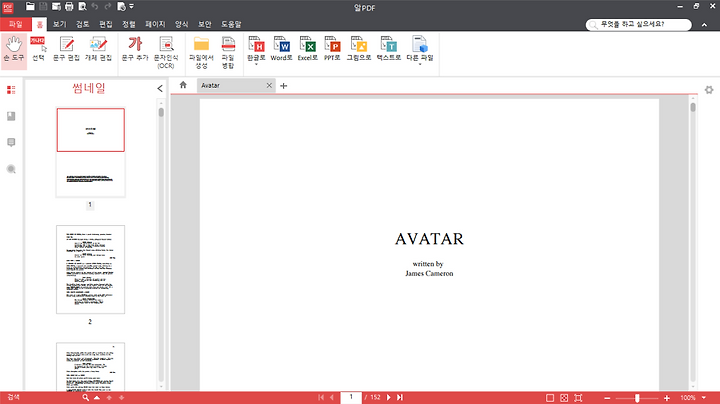Click the page number input field
This screenshot has height=404, width=720.
click(x=351, y=398)
